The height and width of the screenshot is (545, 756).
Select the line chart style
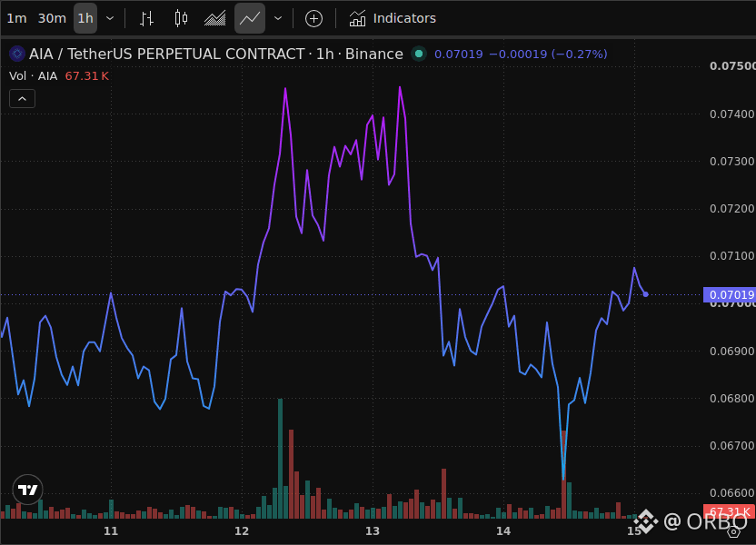click(250, 18)
